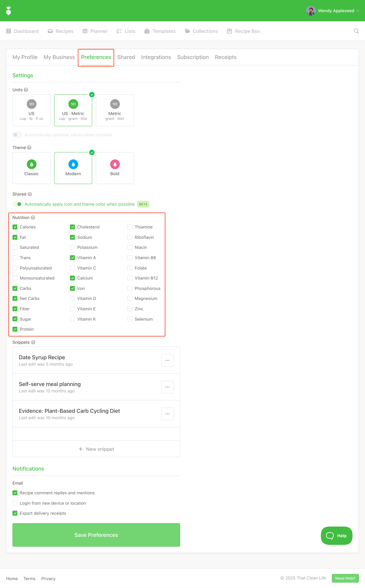Enable Login from new device notification

point(15,503)
